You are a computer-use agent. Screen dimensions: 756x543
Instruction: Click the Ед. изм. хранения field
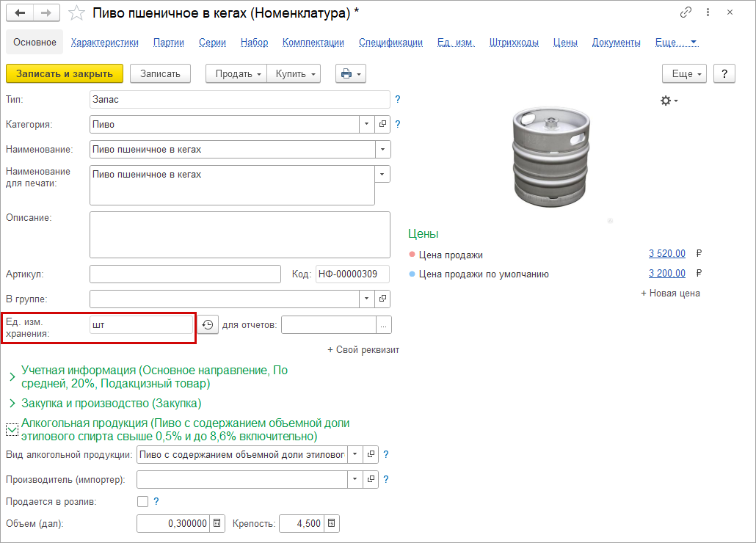[141, 325]
